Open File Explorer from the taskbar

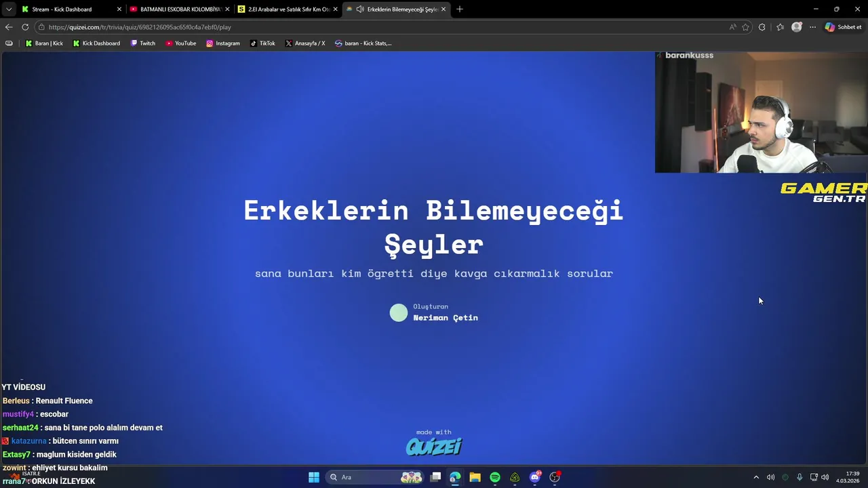click(x=475, y=477)
